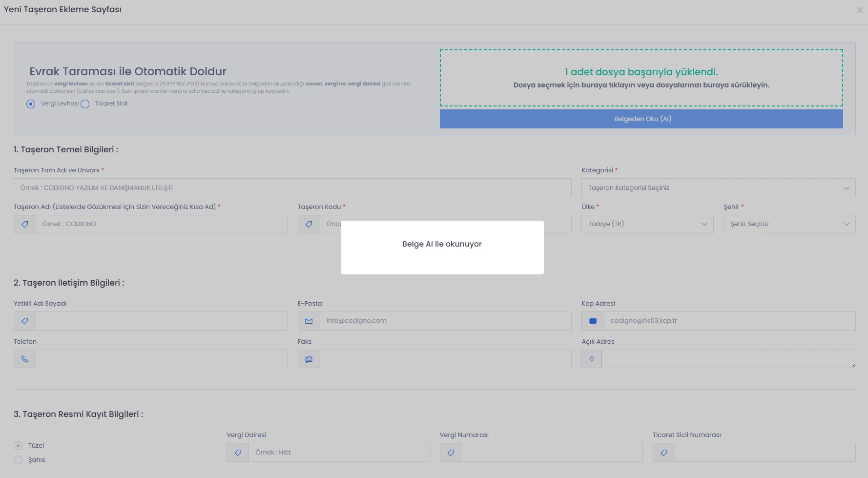The image size is (868, 478).
Task: Click the tag icon next to Yetkili Adı Soyadı
Action: click(x=25, y=321)
